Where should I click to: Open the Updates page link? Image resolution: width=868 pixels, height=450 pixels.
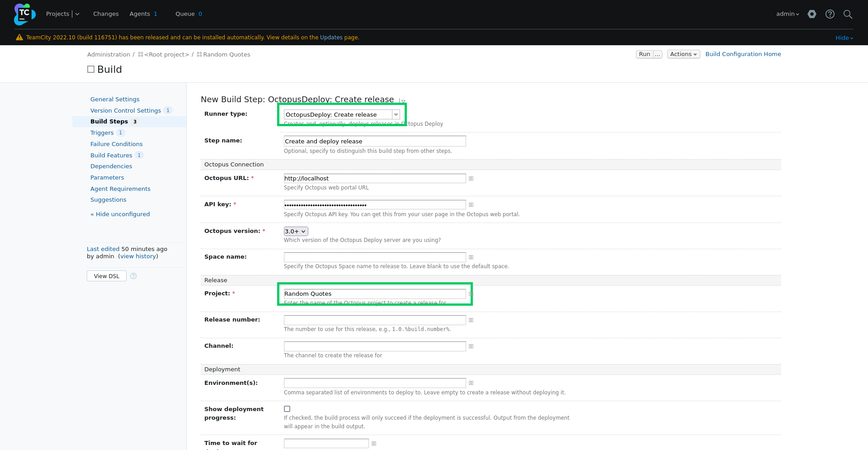[x=331, y=38]
